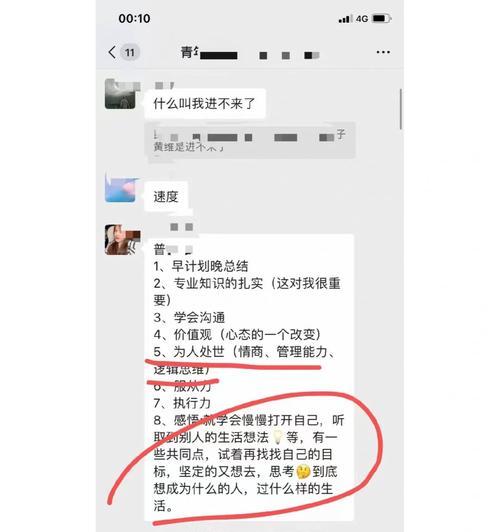Open the blue-pink sky avatar profile
The height and width of the screenshot is (532, 500).
120,188
